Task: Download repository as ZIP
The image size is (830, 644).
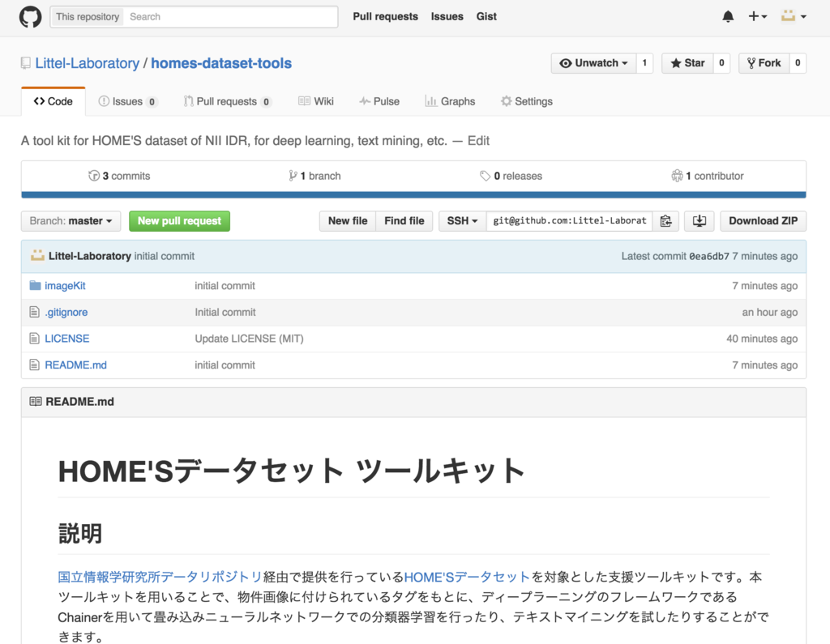Action: (x=764, y=220)
